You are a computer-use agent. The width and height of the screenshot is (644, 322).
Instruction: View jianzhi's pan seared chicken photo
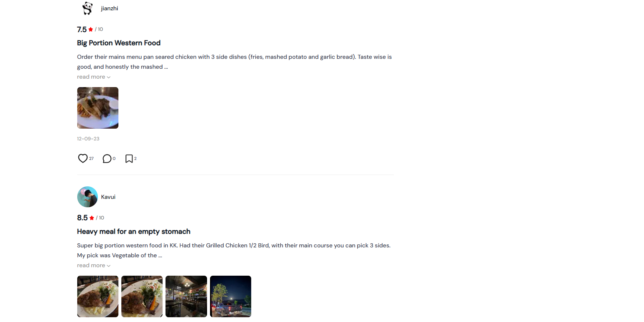(98, 108)
